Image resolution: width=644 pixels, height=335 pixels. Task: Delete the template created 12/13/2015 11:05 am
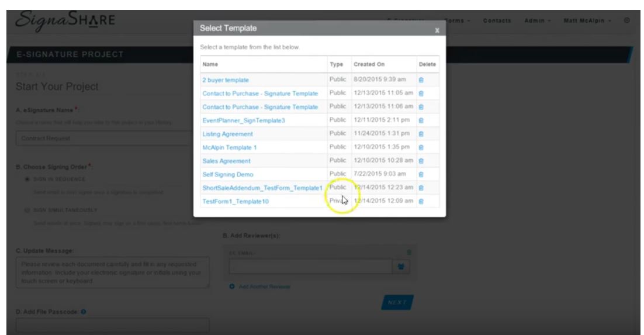pos(421,94)
